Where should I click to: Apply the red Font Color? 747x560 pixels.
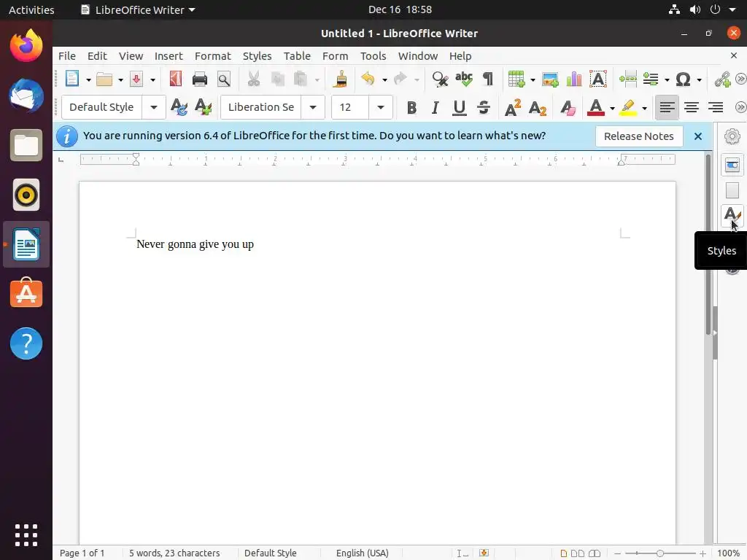[595, 108]
